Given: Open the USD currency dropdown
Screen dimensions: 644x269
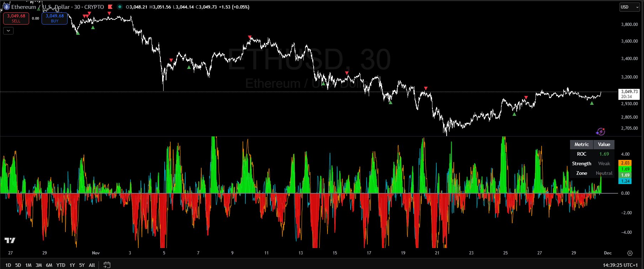Looking at the screenshot, I should pos(630,7).
